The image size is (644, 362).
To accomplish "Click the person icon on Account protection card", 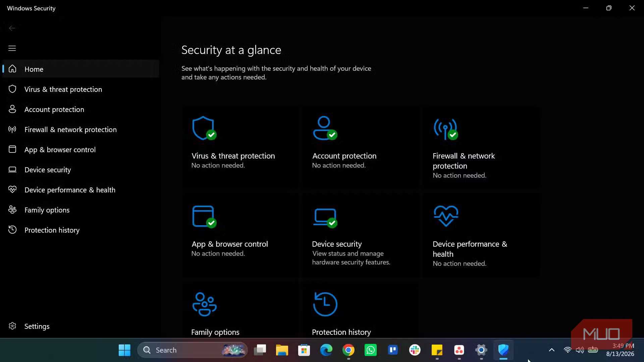I will (325, 128).
